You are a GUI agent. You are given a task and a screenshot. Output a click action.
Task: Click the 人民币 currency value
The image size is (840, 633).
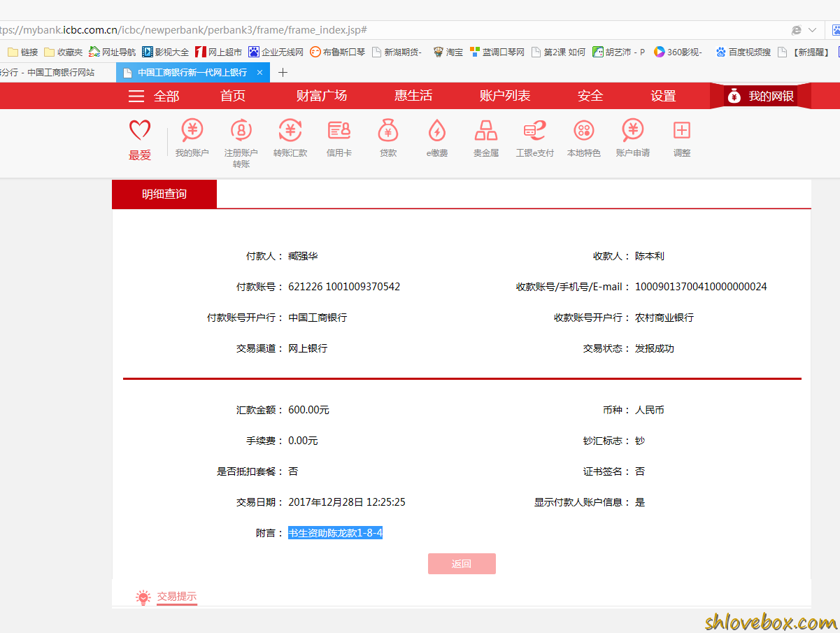(x=650, y=410)
